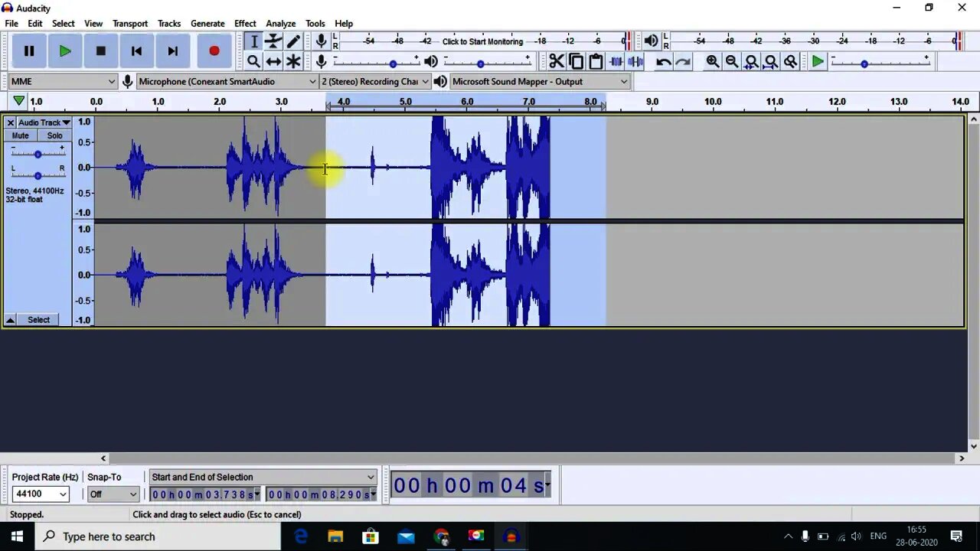980x551 pixels.
Task: Close the audio track with X
Action: 11,122
